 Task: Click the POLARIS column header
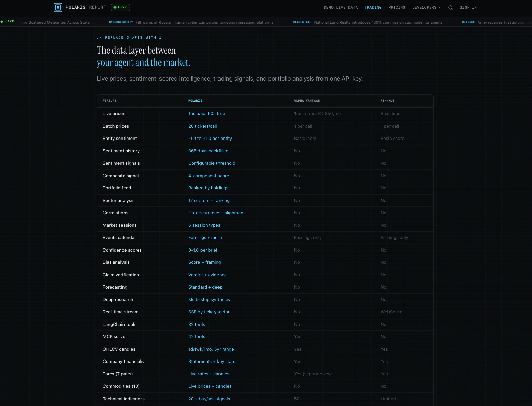pos(195,101)
